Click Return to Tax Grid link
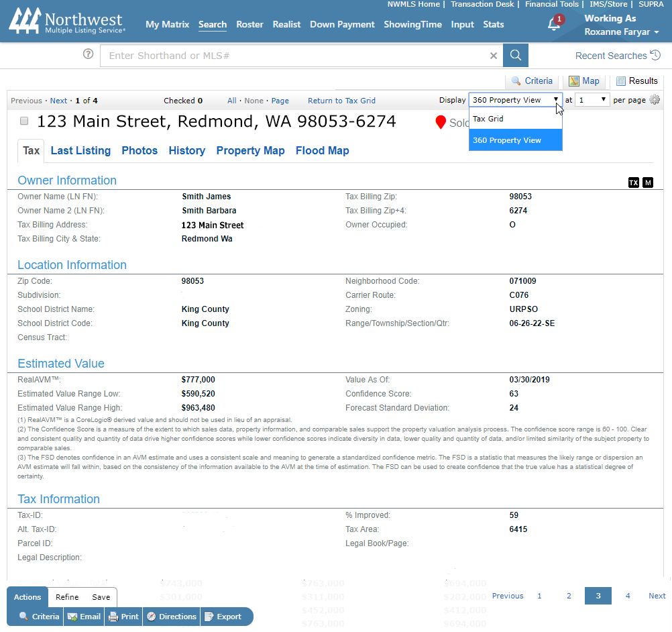Screen dimensions: 672x632 pyautogui.click(x=341, y=101)
